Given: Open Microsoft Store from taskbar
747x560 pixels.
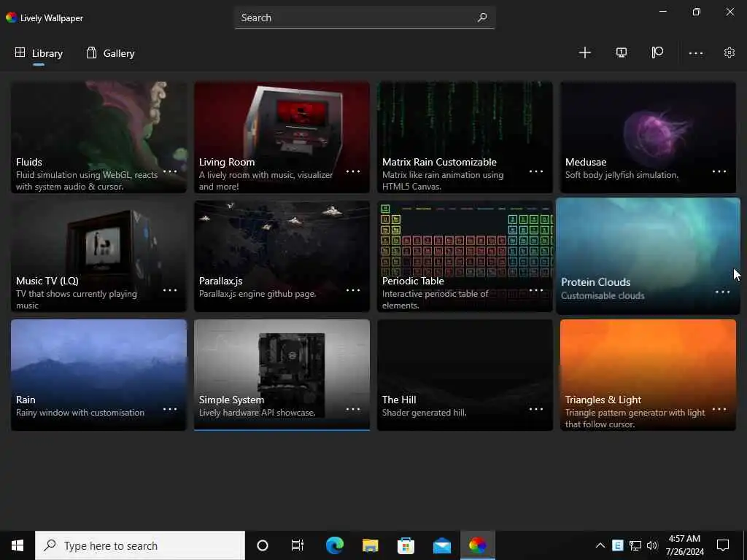Looking at the screenshot, I should (406, 545).
